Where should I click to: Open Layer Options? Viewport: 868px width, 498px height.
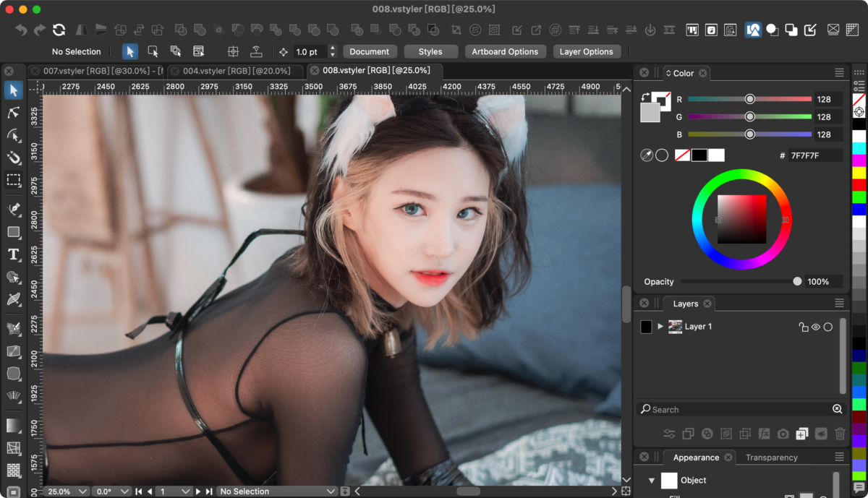[x=586, y=51]
